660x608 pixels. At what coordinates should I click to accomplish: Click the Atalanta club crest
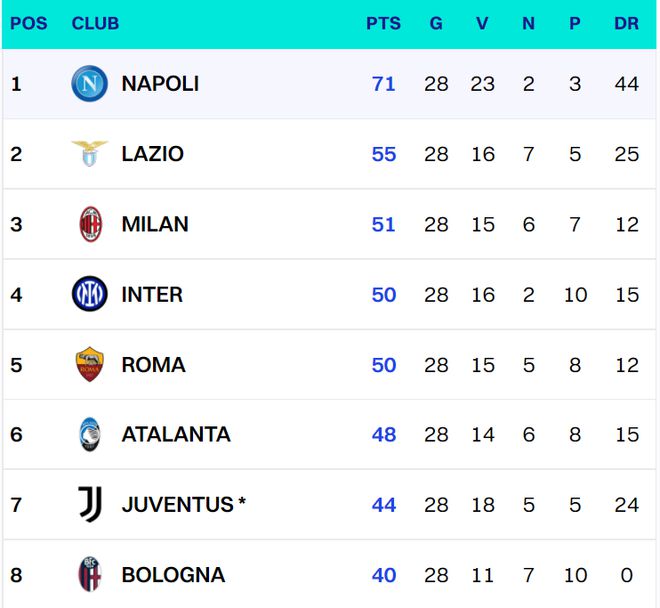tap(90, 435)
